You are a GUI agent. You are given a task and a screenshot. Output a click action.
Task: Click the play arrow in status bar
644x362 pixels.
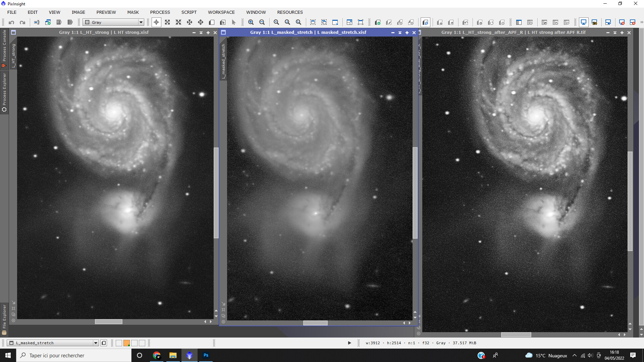click(350, 343)
